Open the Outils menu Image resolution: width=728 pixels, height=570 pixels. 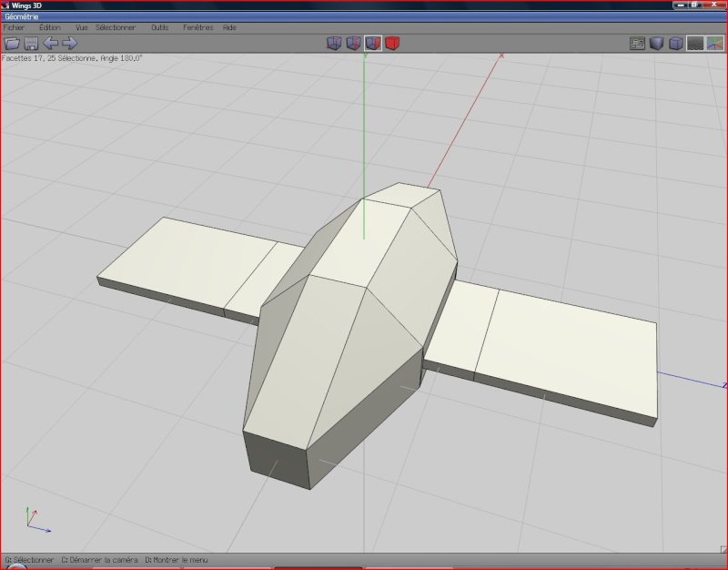click(x=160, y=27)
